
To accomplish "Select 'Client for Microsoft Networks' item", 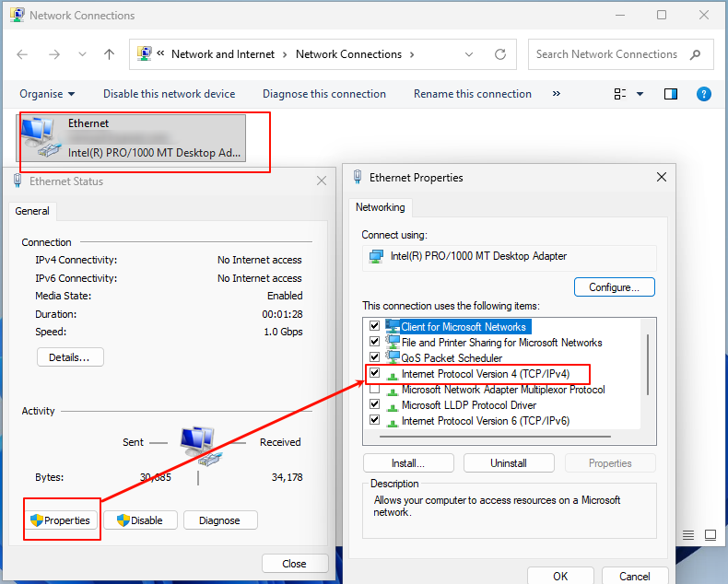I will (x=464, y=327).
